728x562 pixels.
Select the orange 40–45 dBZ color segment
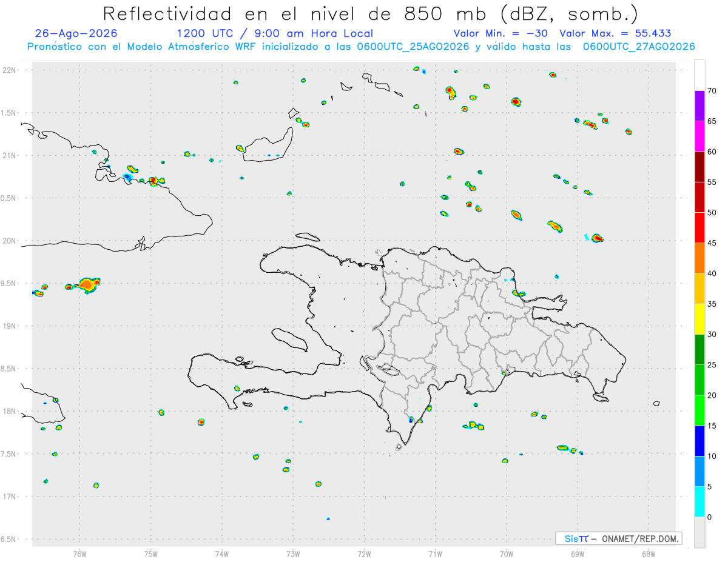coord(699,258)
